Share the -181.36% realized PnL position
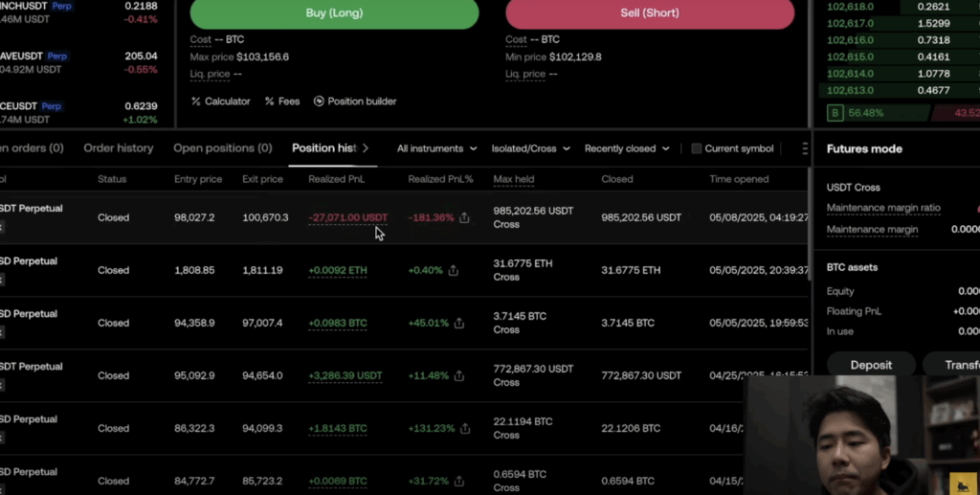The width and height of the screenshot is (980, 495). [x=465, y=218]
